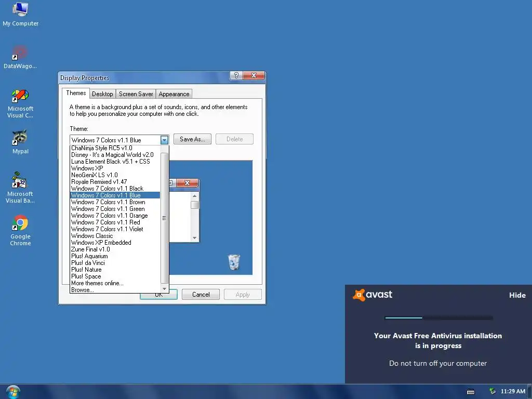Select Windows 7 Colors v1.1 Red
The image size is (532, 399).
pyautogui.click(x=115, y=222)
